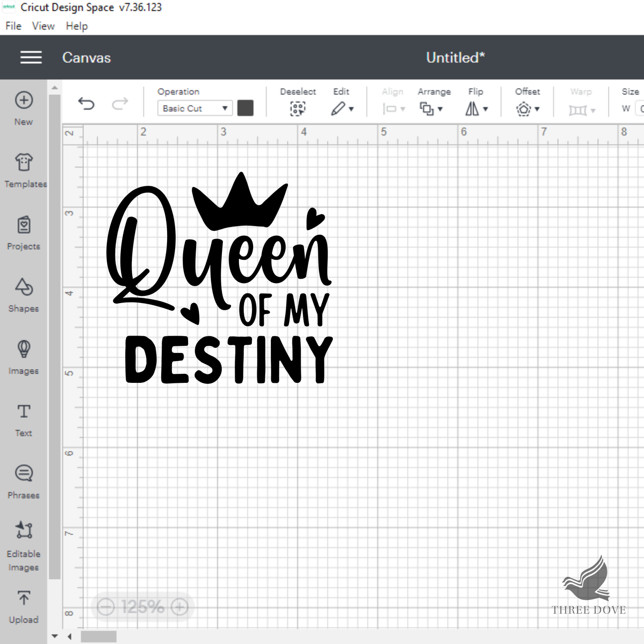Open the Images library
This screenshot has width=644, height=644.
point(24,357)
